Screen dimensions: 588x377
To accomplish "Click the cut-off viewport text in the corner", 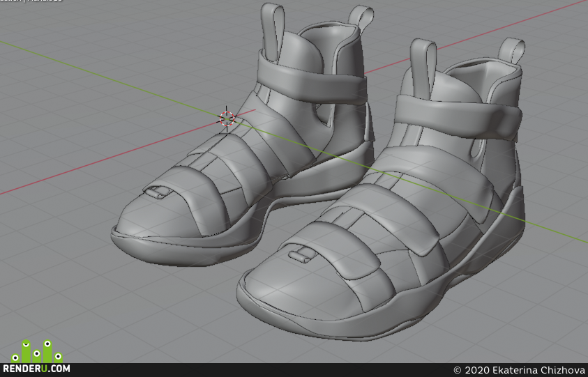I will coord(31,1).
